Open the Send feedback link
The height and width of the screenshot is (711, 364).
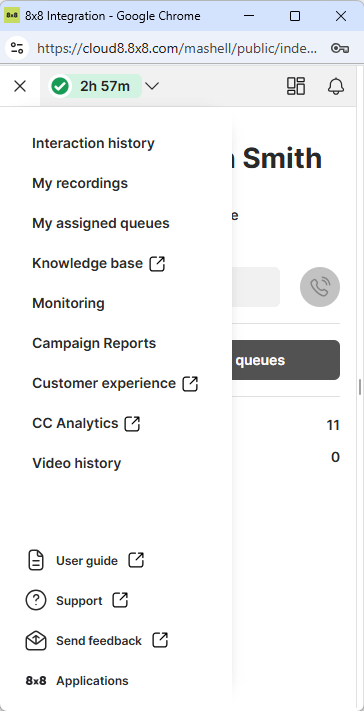99,641
